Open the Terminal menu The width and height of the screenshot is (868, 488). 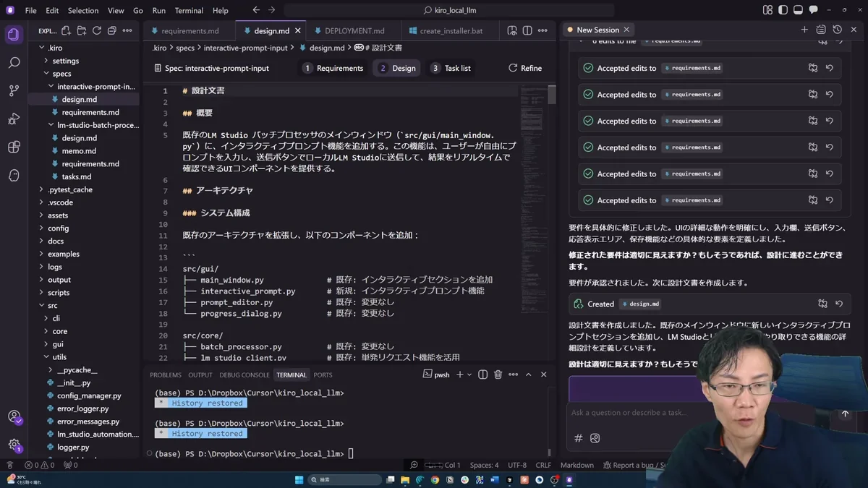[x=189, y=10]
